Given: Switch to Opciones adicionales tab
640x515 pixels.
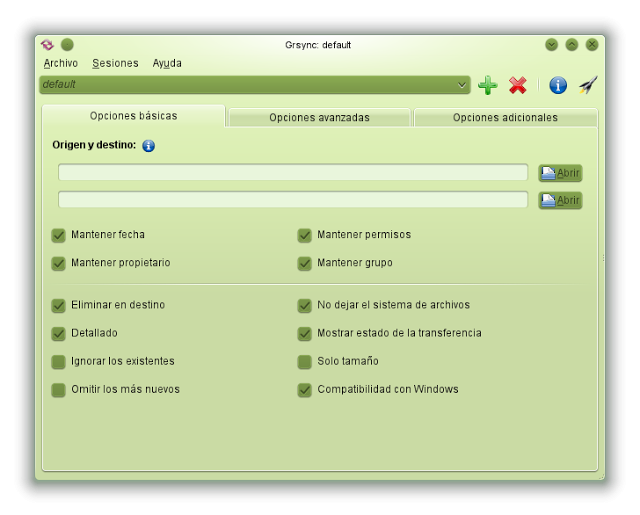Looking at the screenshot, I should pyautogui.click(x=505, y=118).
